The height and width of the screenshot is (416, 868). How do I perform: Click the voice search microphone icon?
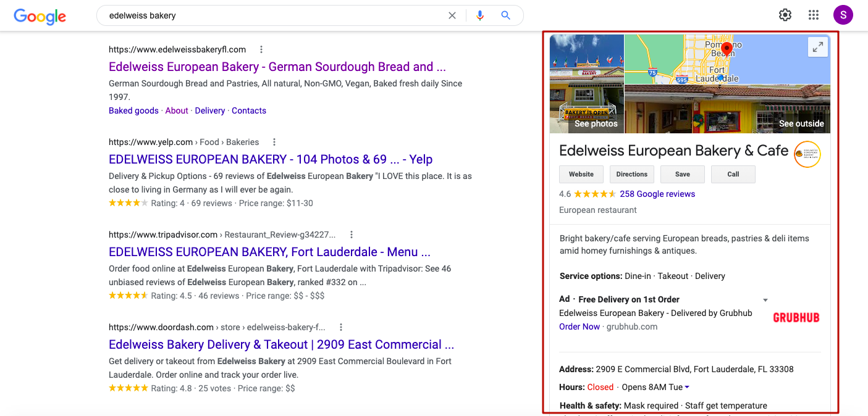480,15
